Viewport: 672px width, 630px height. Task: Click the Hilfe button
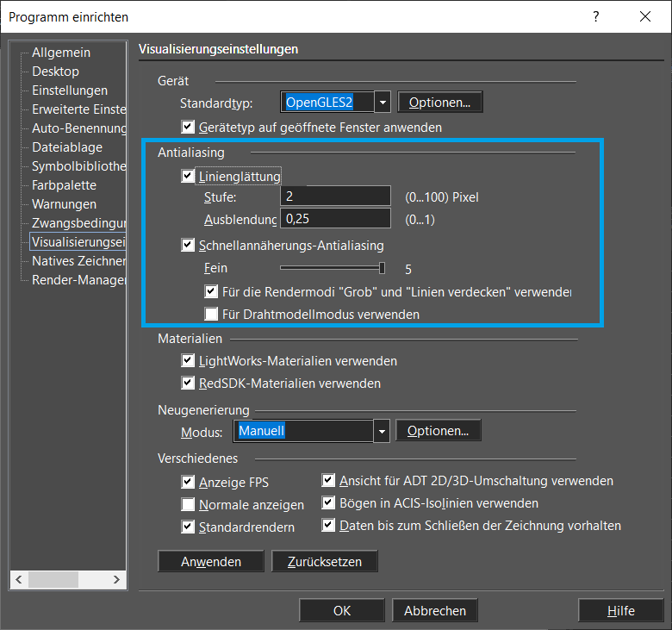[x=620, y=610]
